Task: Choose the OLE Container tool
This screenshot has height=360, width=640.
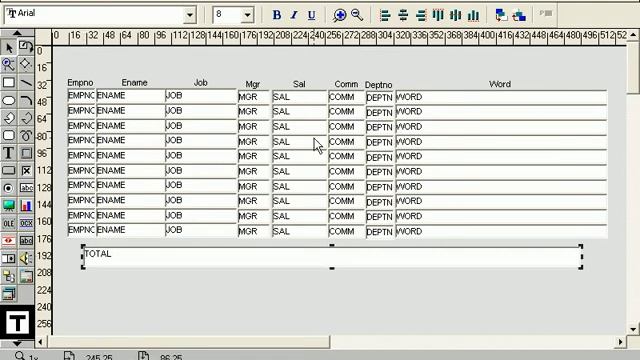Action: tap(9, 223)
